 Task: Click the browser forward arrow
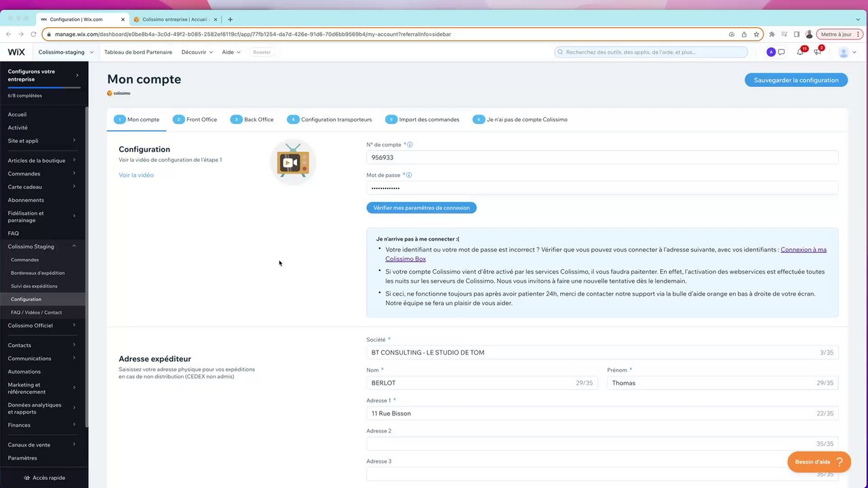pos(21,34)
